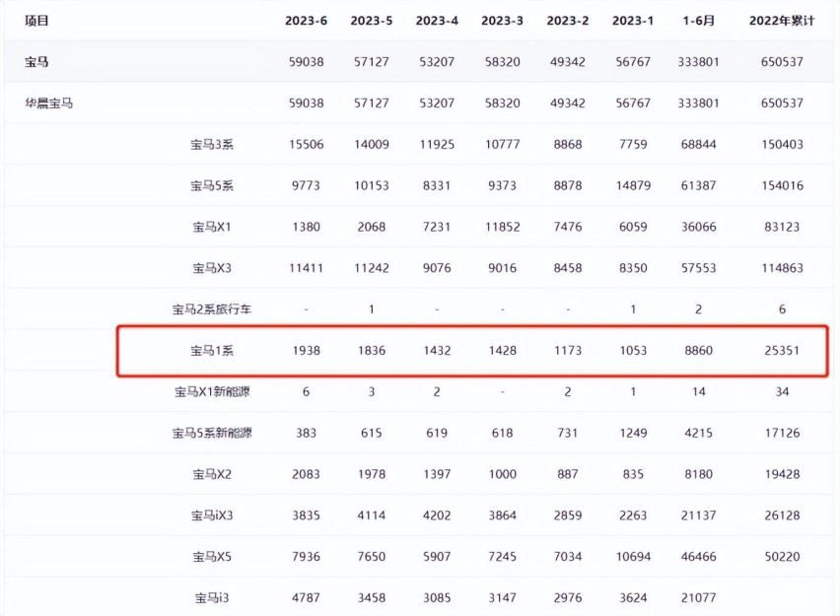Click the 宝马X5 value 10694
840x616 pixels.
(x=633, y=557)
